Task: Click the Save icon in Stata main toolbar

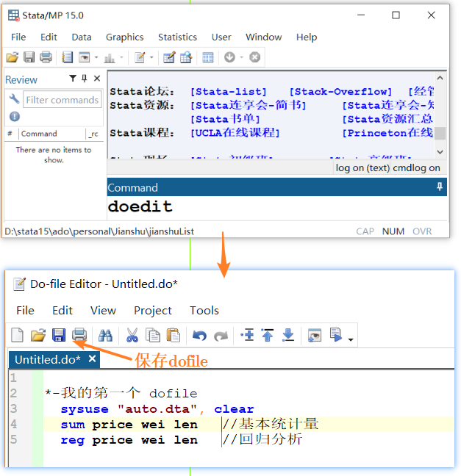Action: click(x=29, y=57)
